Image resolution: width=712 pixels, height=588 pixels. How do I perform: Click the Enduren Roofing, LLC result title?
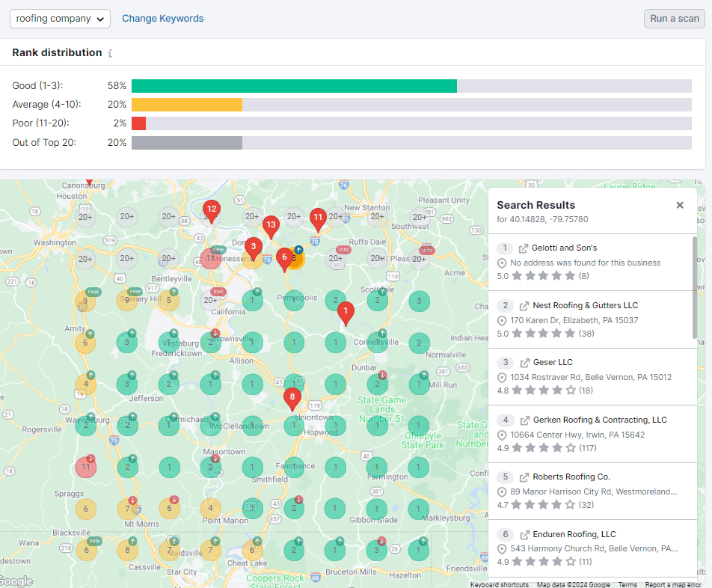pyautogui.click(x=574, y=534)
